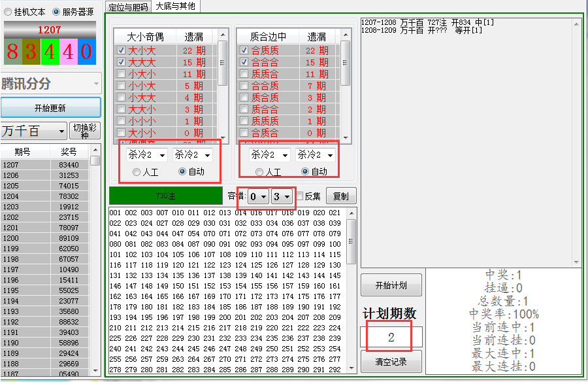The width and height of the screenshot is (588, 384).
Task: Open the 腾讯分分 lottery dropdown
Action: [51, 84]
